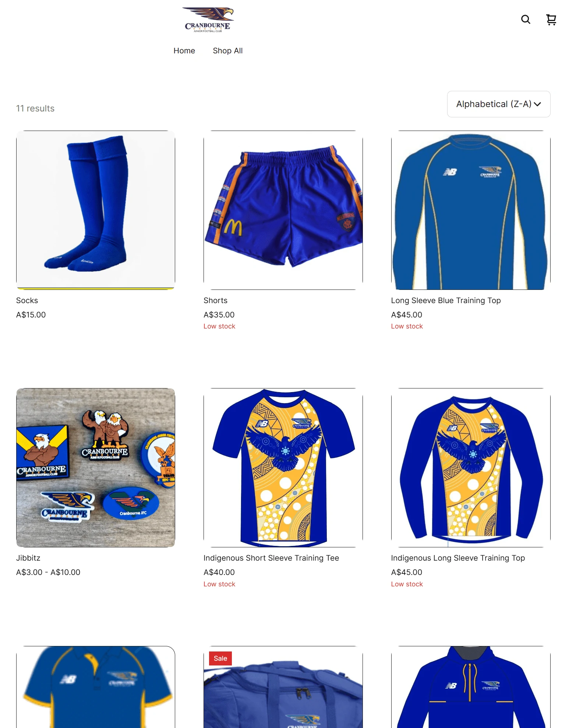
Task: Open the Jibbitz title link
Action: coord(28,558)
